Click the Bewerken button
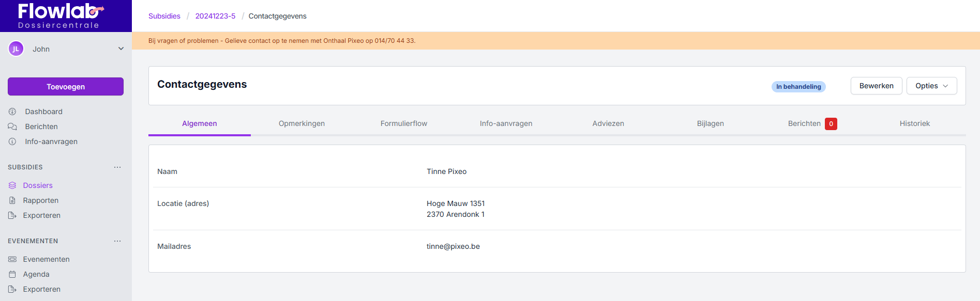 pyautogui.click(x=876, y=86)
